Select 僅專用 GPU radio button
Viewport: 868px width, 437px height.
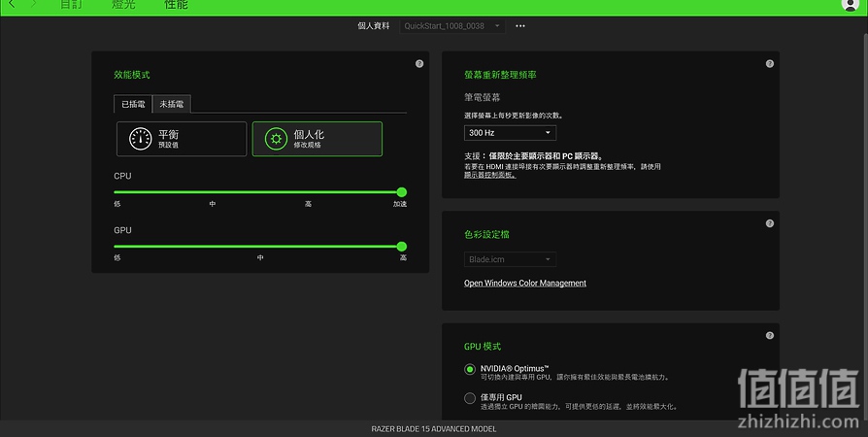coord(469,398)
